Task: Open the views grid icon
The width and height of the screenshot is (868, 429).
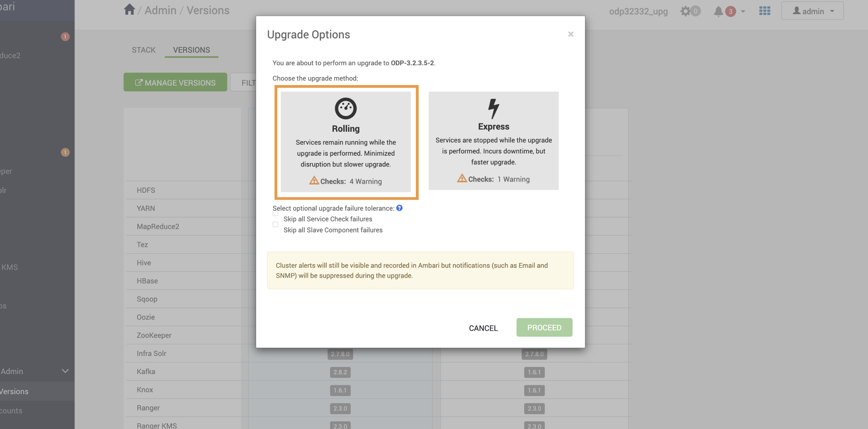Action: (764, 11)
